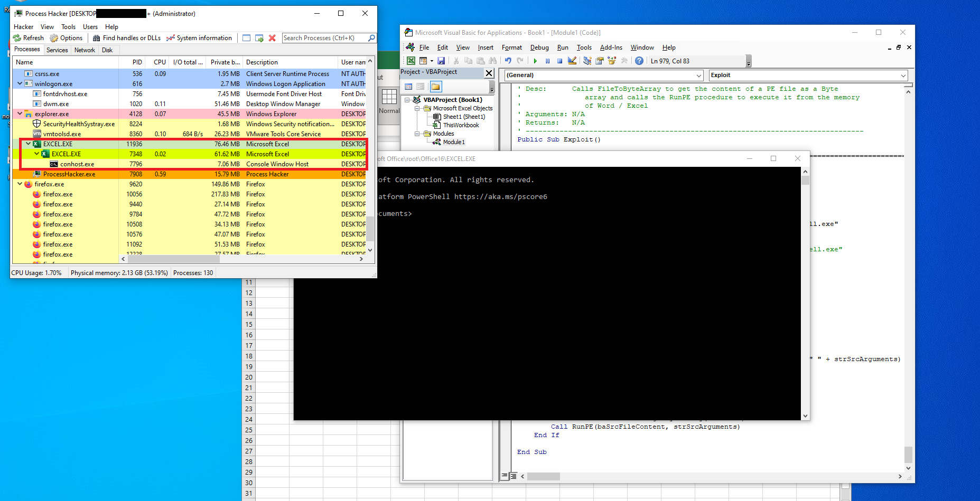
Task: Click the Break pause icon
Action: 547,61
